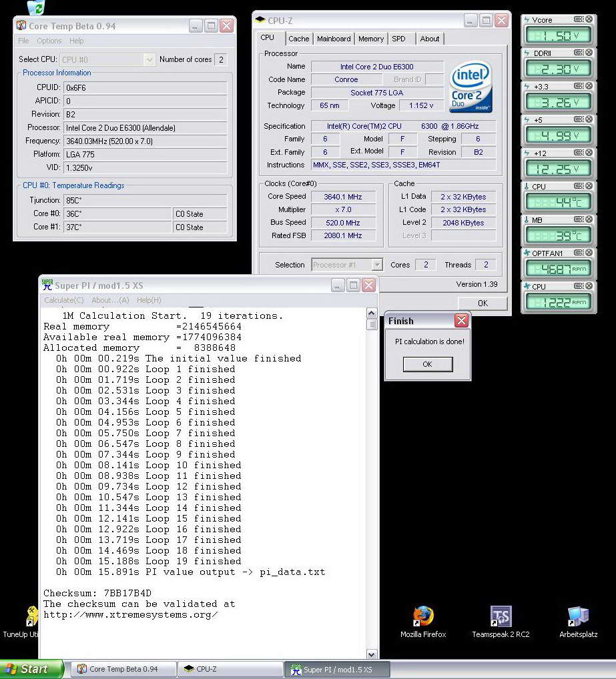Image resolution: width=616 pixels, height=679 pixels.
Task: Close the OPTFAN1 fan panel
Action: click(589, 253)
